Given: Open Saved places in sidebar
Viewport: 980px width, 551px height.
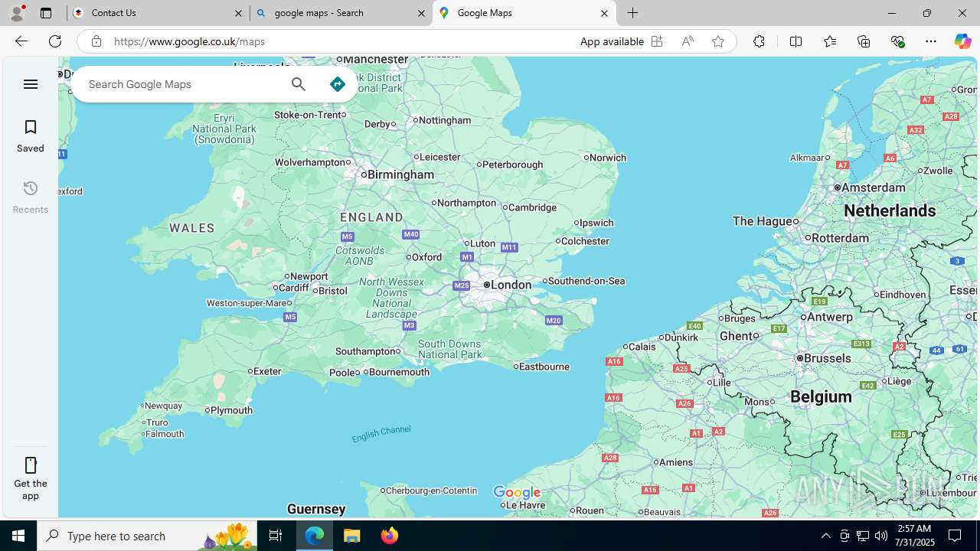Looking at the screenshot, I should (31, 136).
